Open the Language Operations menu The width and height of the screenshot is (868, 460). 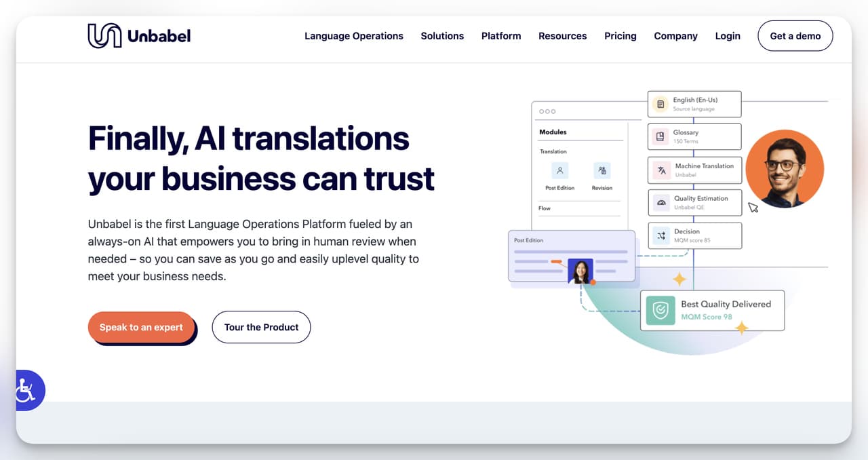pyautogui.click(x=354, y=36)
